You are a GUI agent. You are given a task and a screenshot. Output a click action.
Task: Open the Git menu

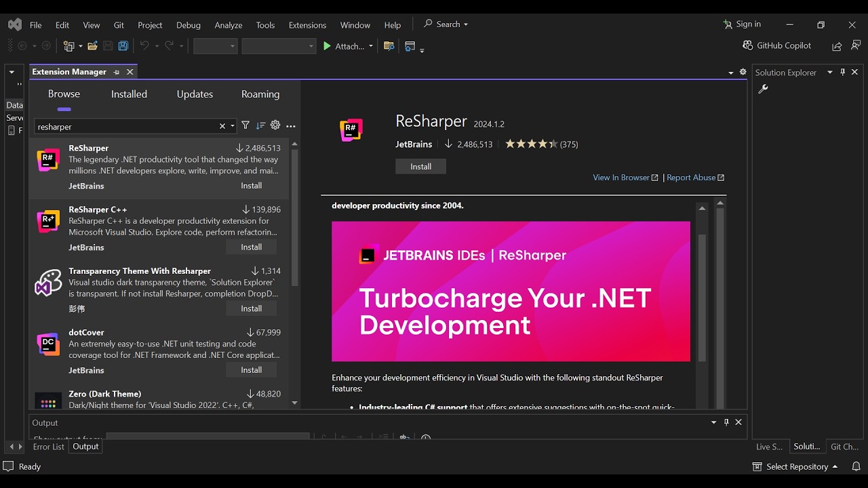coord(119,25)
